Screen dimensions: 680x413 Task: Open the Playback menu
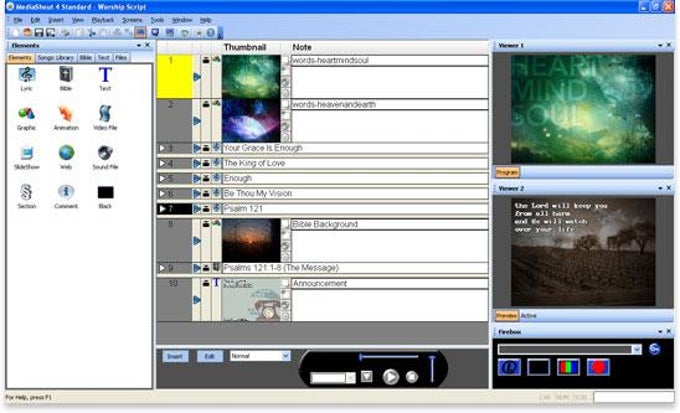[x=102, y=19]
